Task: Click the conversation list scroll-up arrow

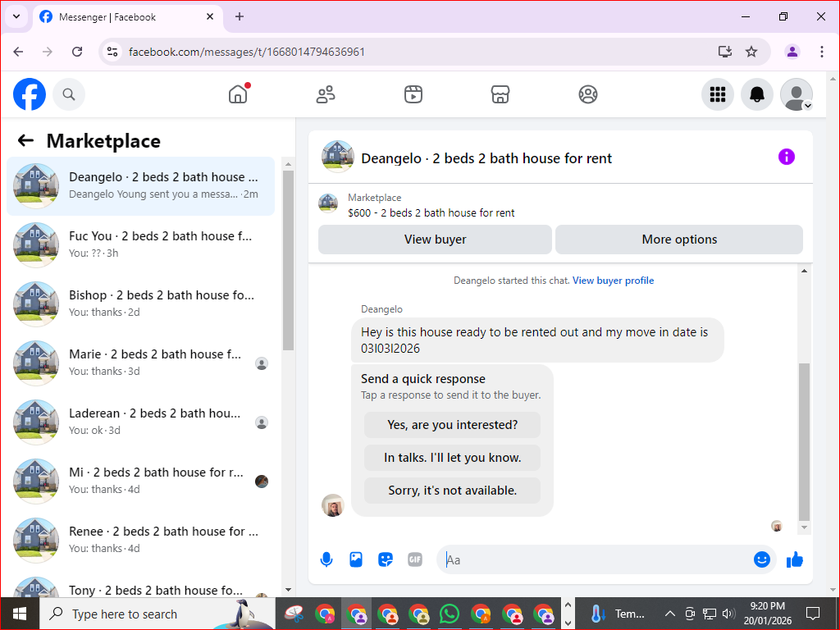Action: [288, 164]
